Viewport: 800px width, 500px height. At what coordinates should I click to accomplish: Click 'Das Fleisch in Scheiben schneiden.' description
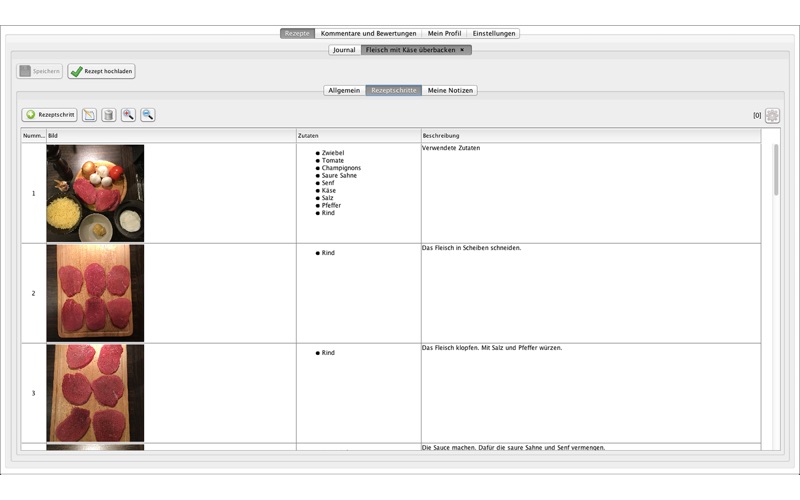[471, 248]
